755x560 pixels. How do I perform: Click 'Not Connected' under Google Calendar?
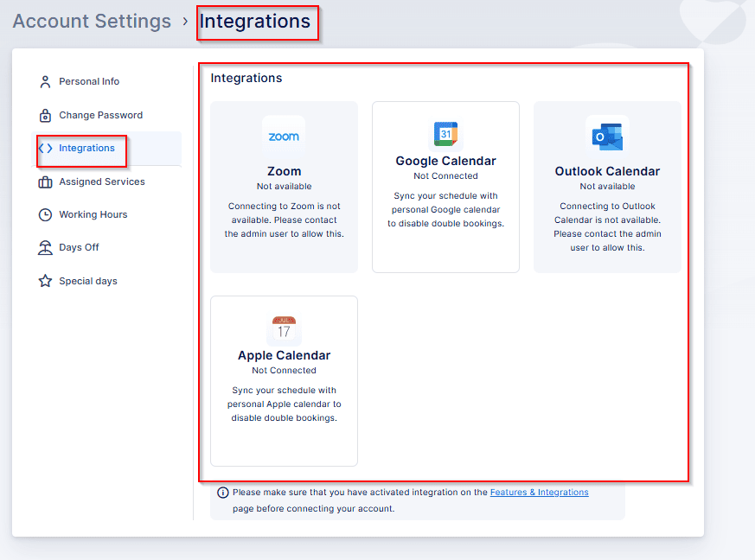446,176
